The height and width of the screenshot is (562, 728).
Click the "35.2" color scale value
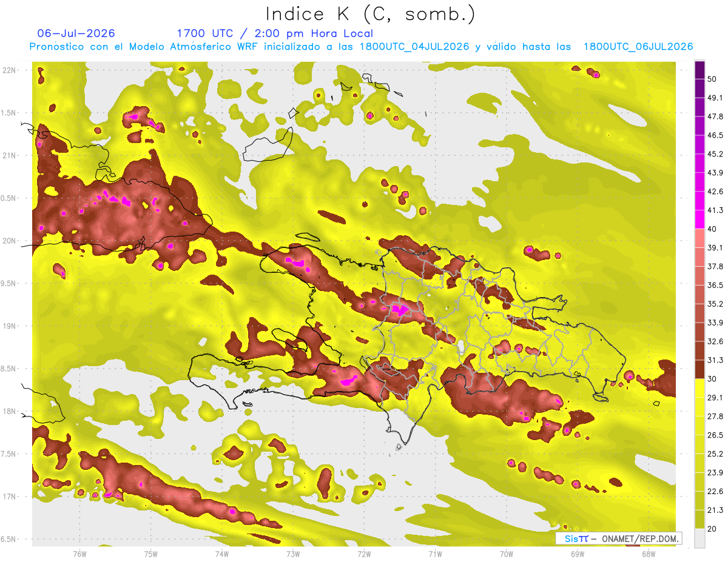715,304
